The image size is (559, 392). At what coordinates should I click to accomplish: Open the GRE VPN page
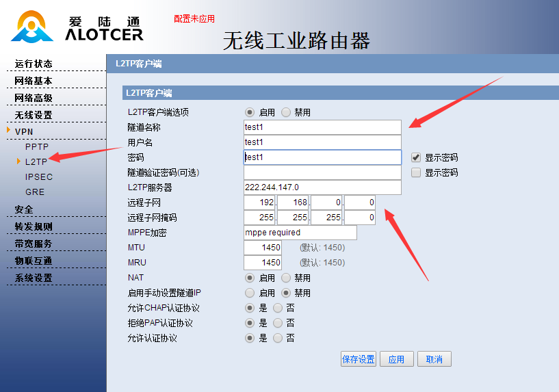tap(35, 192)
